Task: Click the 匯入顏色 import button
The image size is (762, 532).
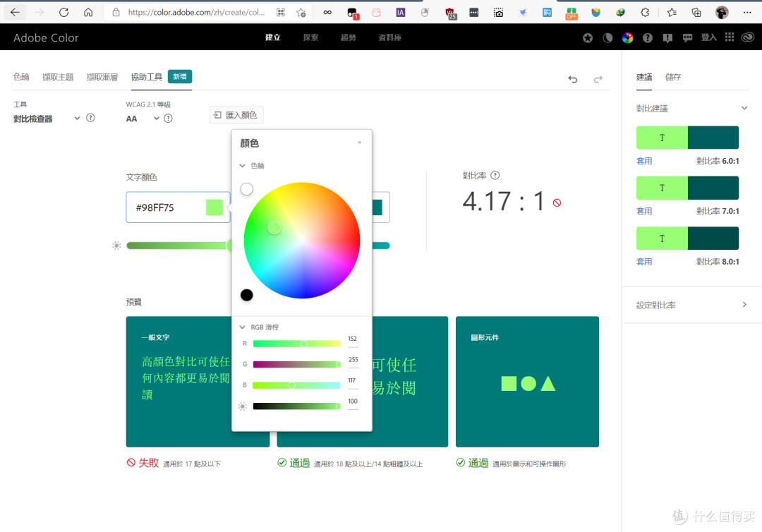Action: [236, 115]
